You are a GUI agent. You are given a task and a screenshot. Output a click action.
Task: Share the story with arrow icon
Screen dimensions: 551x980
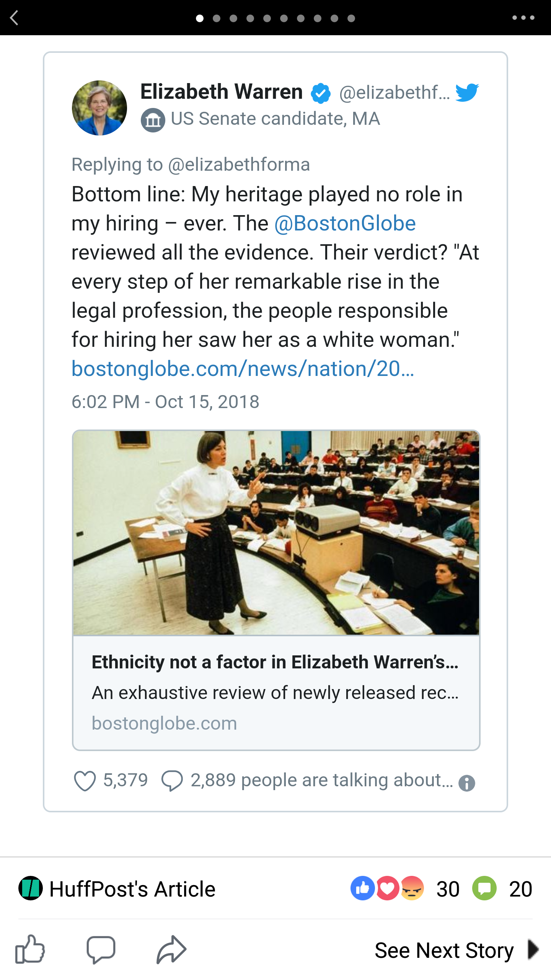(171, 949)
